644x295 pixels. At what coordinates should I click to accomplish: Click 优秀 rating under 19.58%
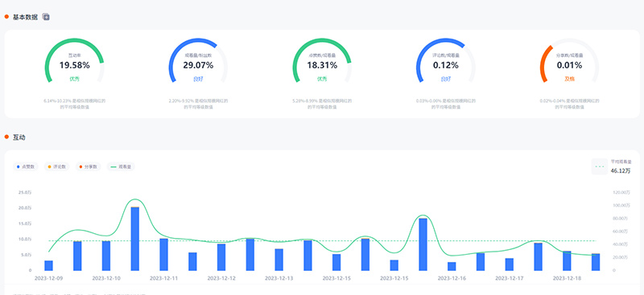pos(74,79)
